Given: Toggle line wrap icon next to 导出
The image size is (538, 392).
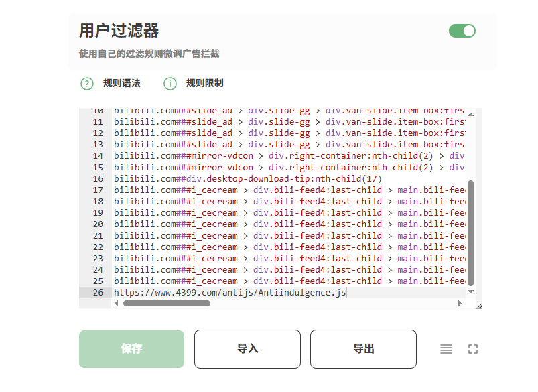Looking at the screenshot, I should (446, 349).
